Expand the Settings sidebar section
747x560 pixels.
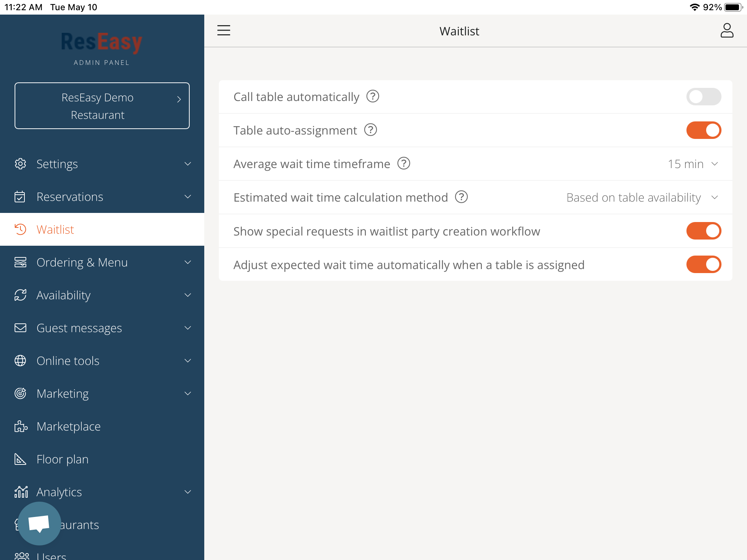pyautogui.click(x=102, y=164)
